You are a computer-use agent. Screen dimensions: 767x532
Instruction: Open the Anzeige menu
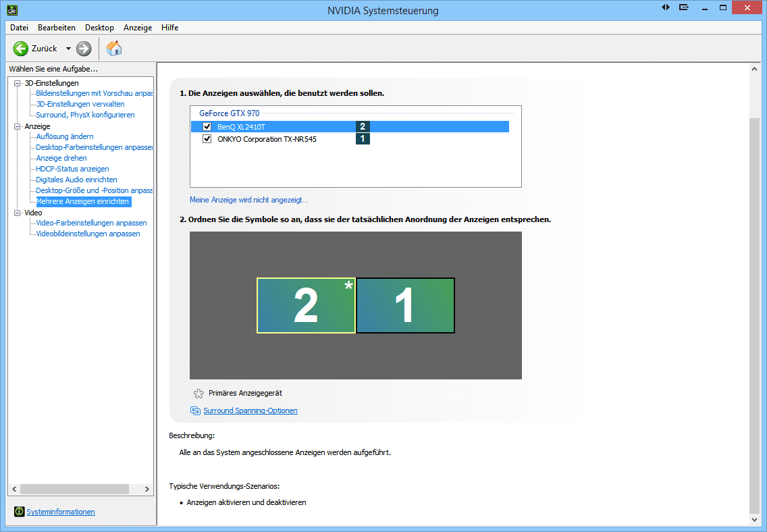click(x=138, y=28)
